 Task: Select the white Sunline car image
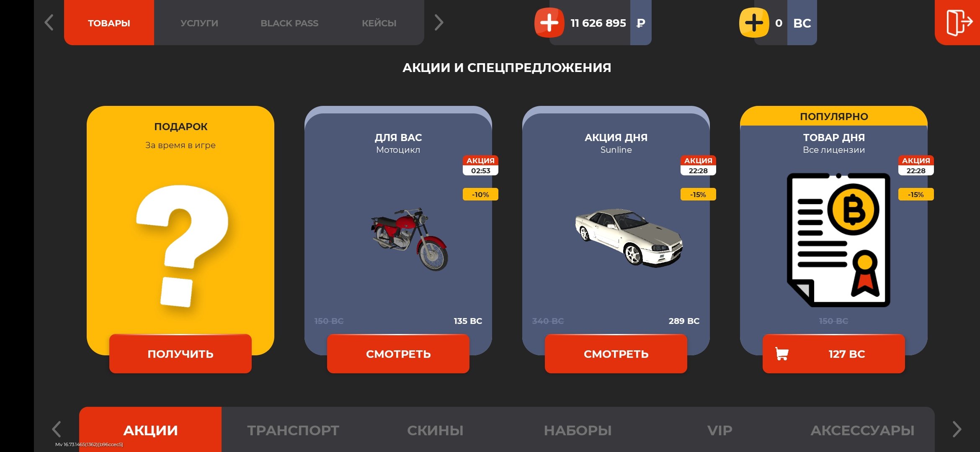point(628,237)
